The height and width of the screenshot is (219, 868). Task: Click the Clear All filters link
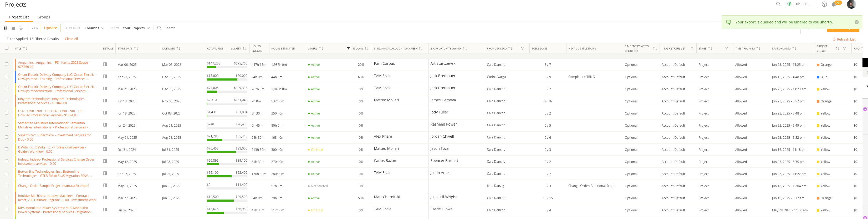coord(71,39)
